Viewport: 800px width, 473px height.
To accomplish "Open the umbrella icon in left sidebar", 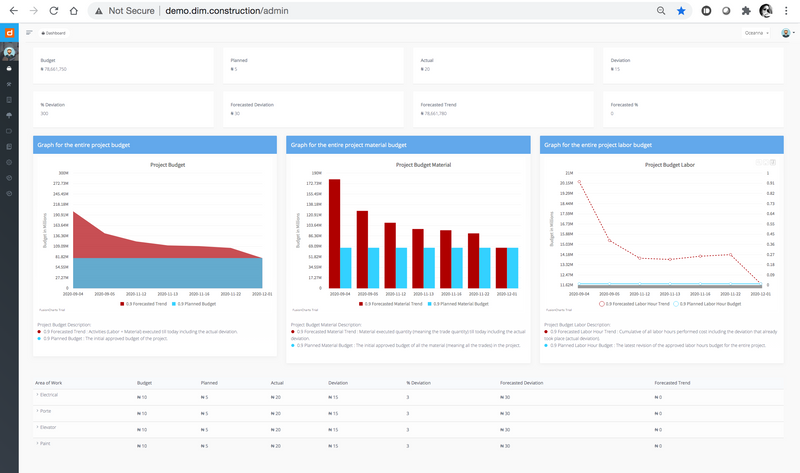I will pos(9,115).
